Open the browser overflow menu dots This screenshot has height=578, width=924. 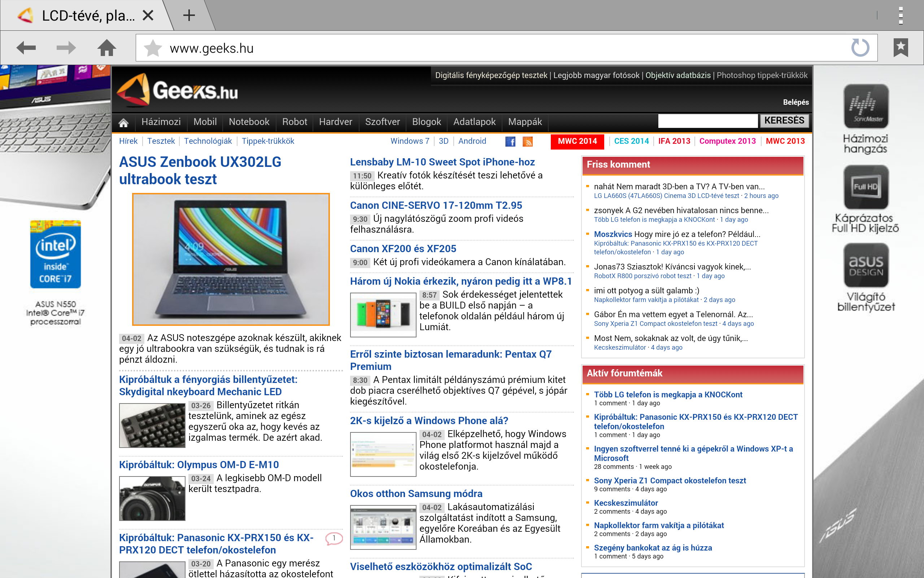pyautogui.click(x=901, y=15)
